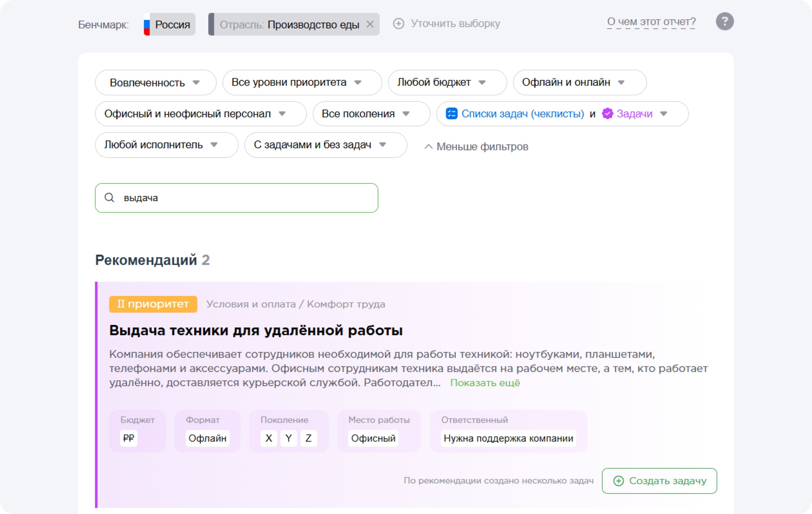Click the Условия и оплата / Комфорт труда breadcrumb
The image size is (812, 514).
point(296,304)
